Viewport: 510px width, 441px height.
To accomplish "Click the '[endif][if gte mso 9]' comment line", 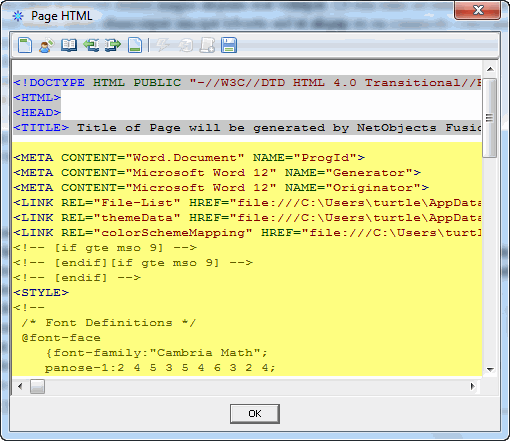I will click(x=133, y=263).
